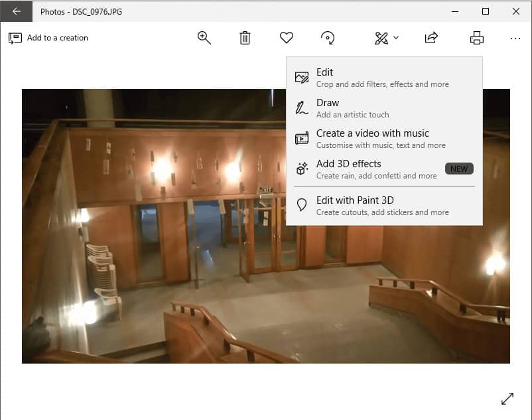Delete the photo using trash icon

(245, 38)
